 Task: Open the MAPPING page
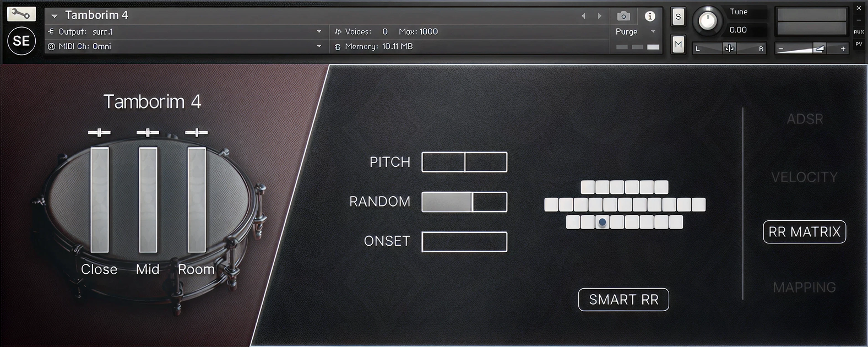[x=804, y=287]
